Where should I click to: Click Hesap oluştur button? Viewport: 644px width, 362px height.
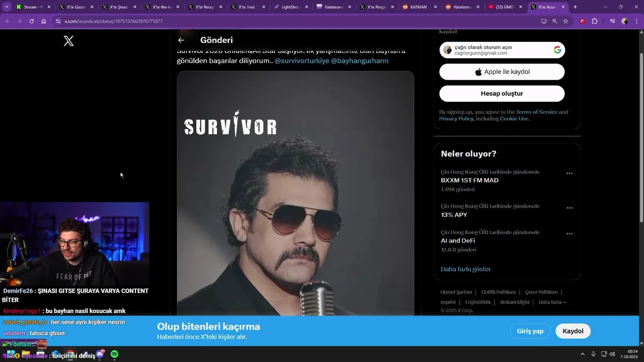coord(502,94)
